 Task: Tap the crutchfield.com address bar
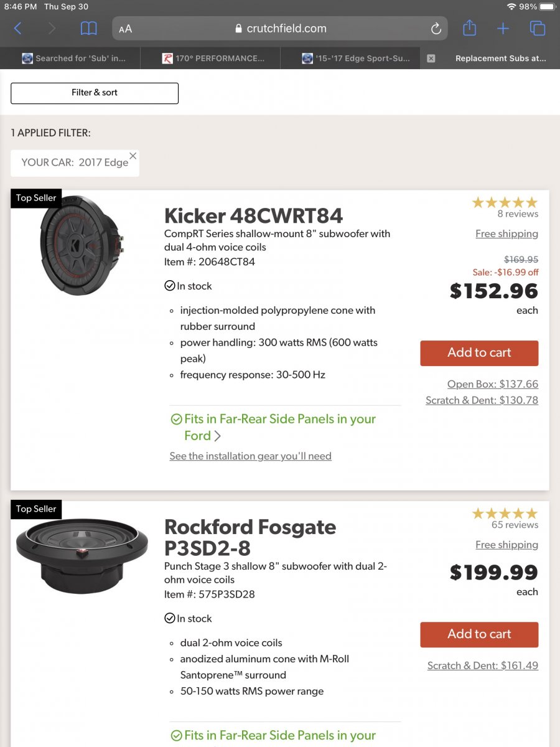pos(280,29)
